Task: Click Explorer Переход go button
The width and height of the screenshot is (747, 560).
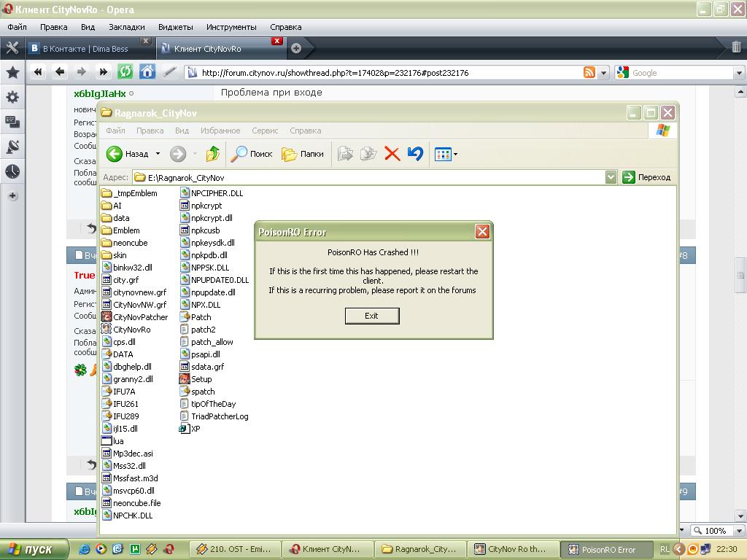Action: (646, 177)
